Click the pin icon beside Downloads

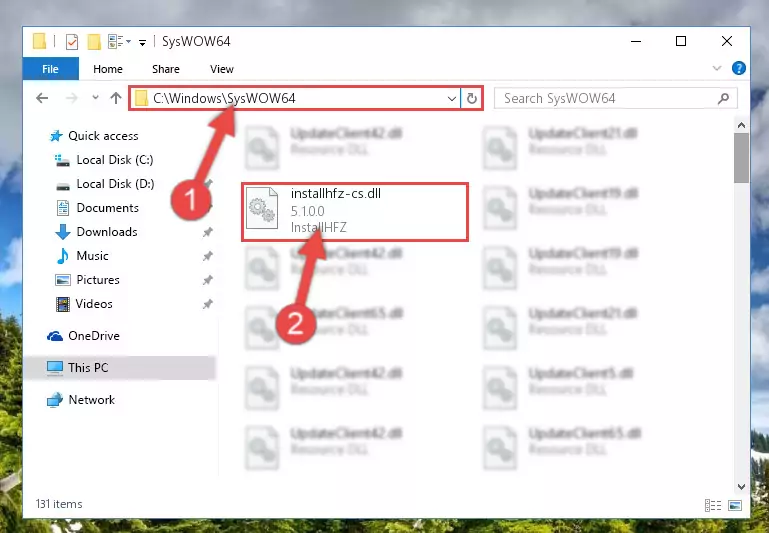pos(208,232)
